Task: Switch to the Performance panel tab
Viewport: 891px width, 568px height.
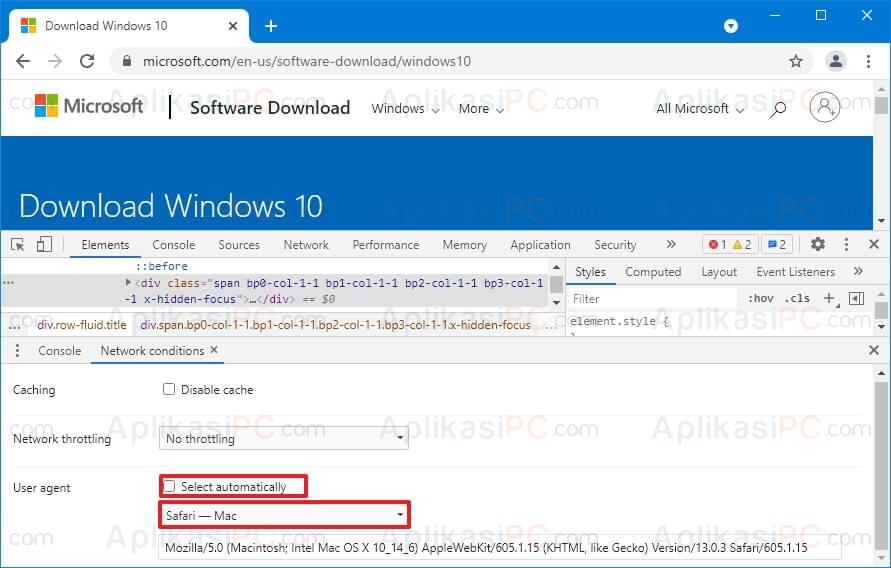Action: click(385, 245)
